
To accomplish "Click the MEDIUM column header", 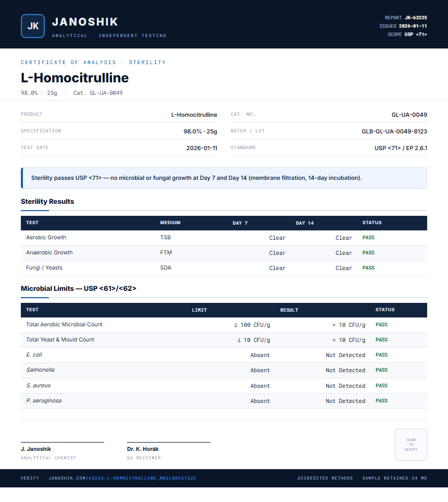I will pyautogui.click(x=170, y=223).
